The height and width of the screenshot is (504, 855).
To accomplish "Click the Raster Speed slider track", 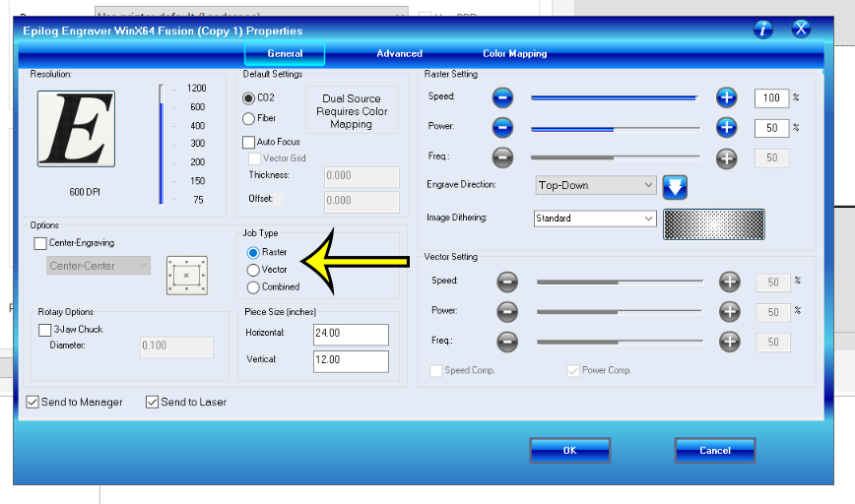I will pos(615,98).
